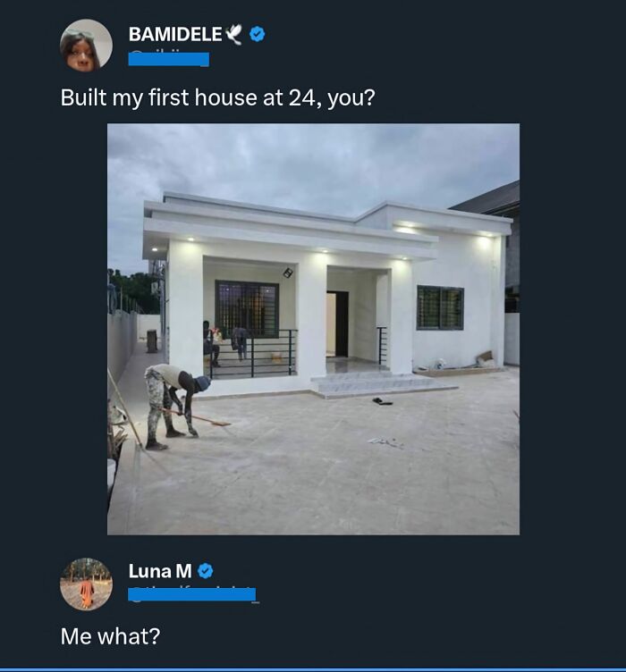Screen dimensions: 626x672
Task: Click the people sitting on the porch
Action: 225,344
